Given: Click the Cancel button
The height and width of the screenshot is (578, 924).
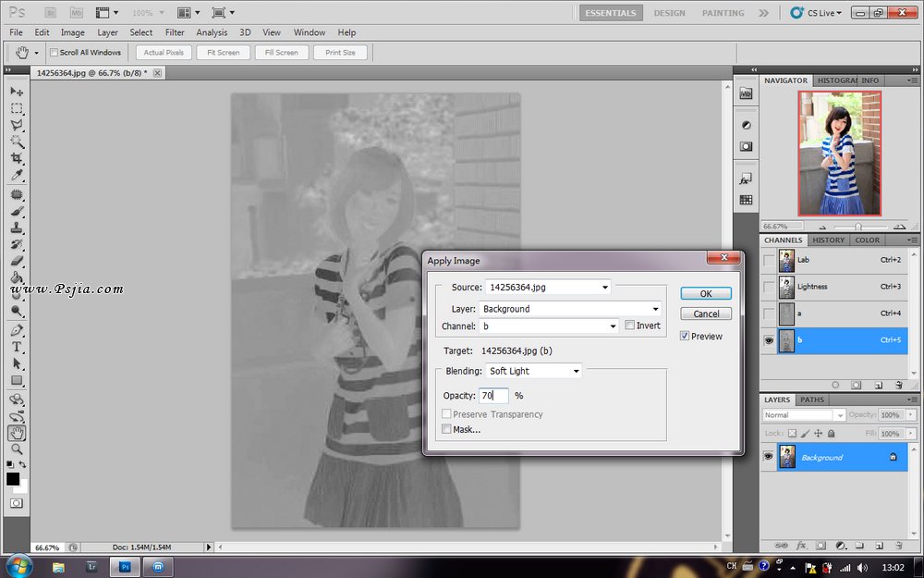Looking at the screenshot, I should [706, 314].
